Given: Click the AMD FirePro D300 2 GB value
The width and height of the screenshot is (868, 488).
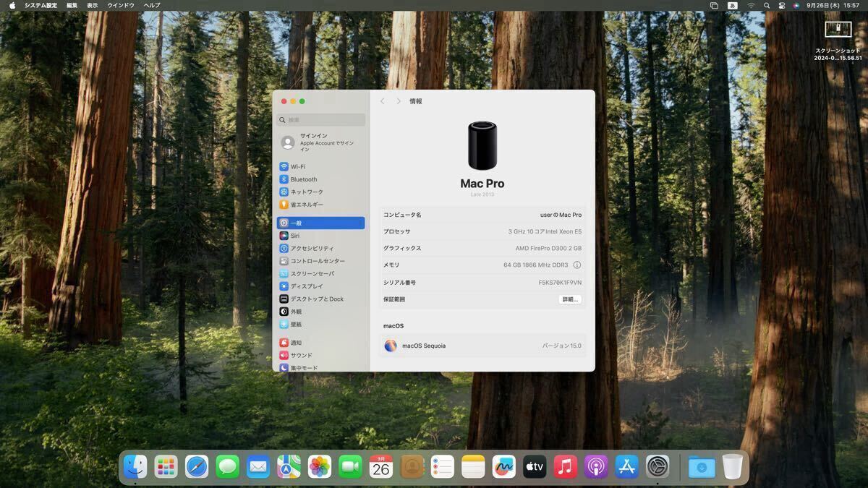Looking at the screenshot, I should coord(548,248).
